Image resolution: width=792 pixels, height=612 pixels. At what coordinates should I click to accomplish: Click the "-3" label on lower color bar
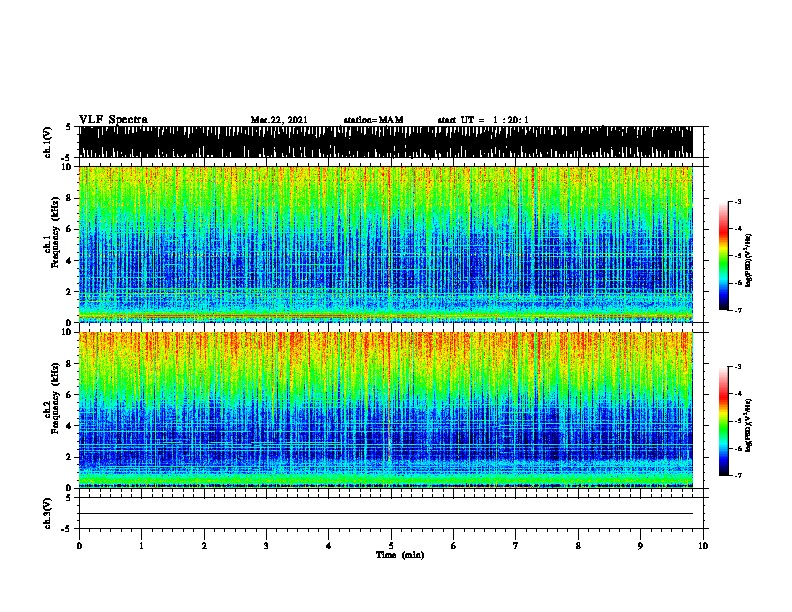[738, 367]
